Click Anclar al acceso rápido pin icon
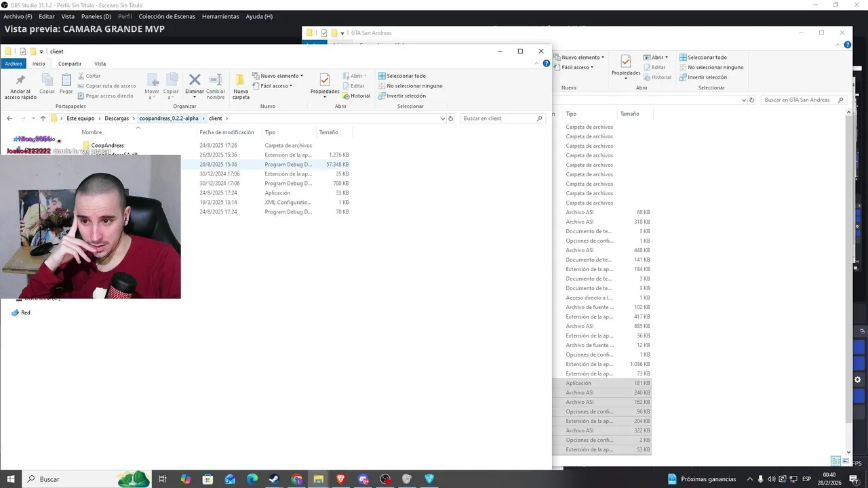This screenshot has width=868, height=488. coord(20,81)
